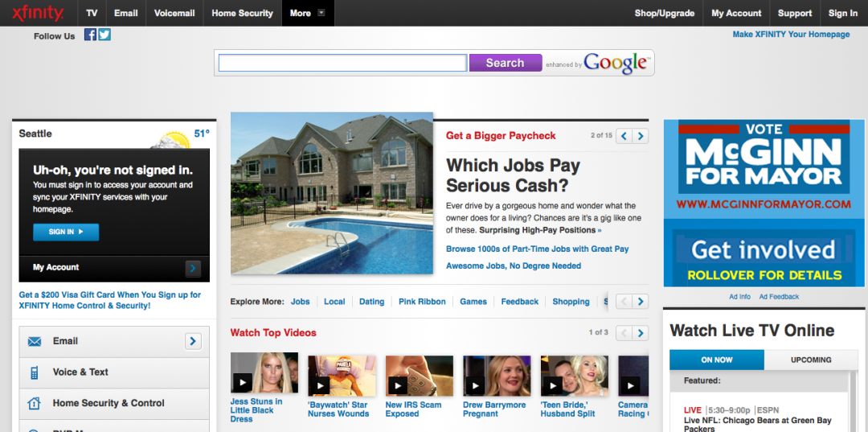This screenshot has width=868, height=432.
Task: Open the Dating link in Explore More
Action: point(371,302)
